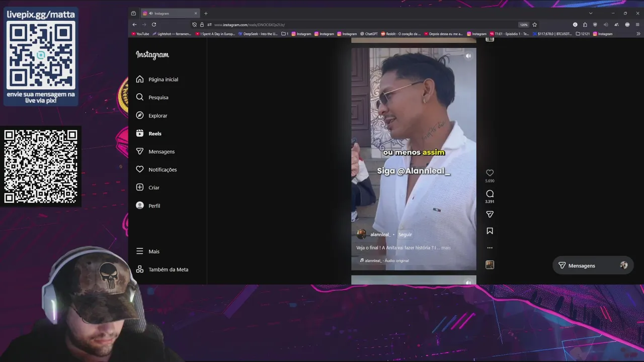Image resolution: width=644 pixels, height=362 pixels.
Task: Click alannleal_ avatar on the reel
Action: pos(361,234)
